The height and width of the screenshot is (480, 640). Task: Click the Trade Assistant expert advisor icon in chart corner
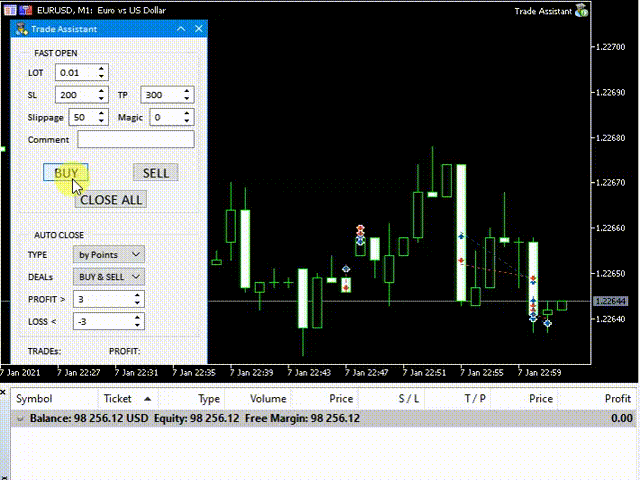(x=582, y=11)
